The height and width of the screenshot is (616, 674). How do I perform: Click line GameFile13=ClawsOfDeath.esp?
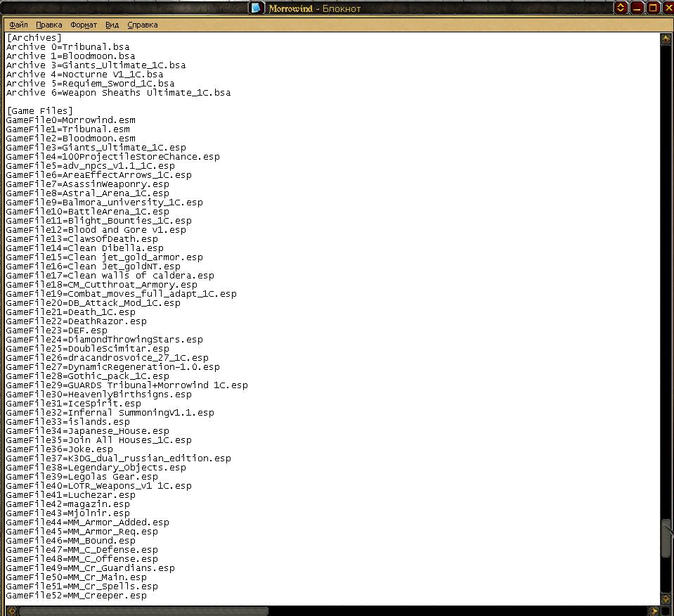click(x=82, y=239)
